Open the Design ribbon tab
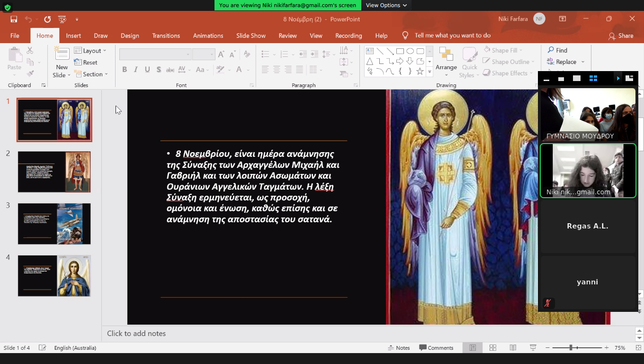This screenshot has width=644, height=364. (x=130, y=36)
